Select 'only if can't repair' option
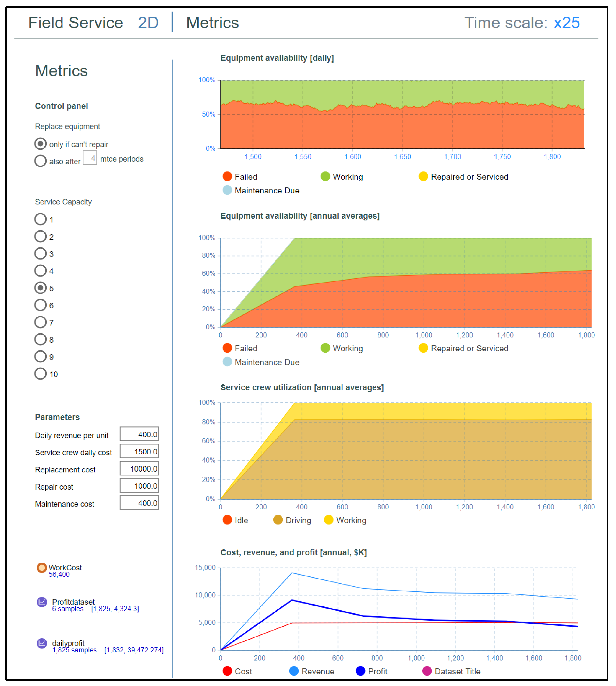This screenshot has width=616, height=686. point(40,144)
